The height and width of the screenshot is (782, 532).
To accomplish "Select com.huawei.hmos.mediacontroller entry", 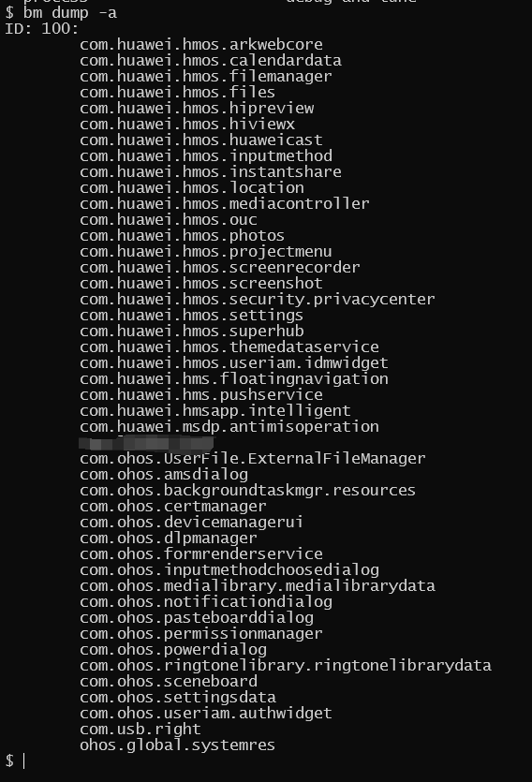I will [x=225, y=204].
